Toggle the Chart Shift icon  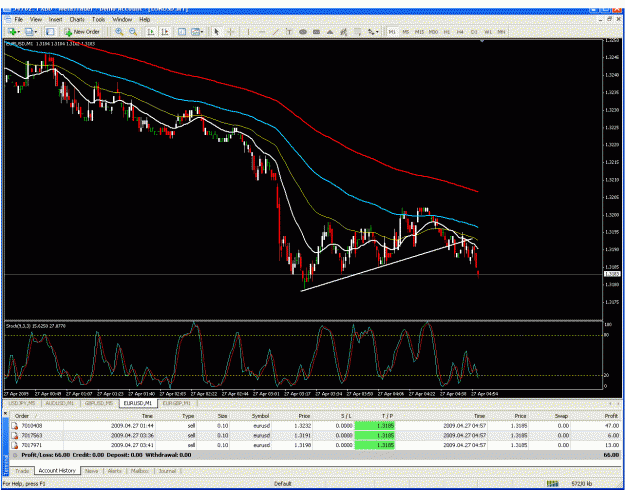(165, 31)
